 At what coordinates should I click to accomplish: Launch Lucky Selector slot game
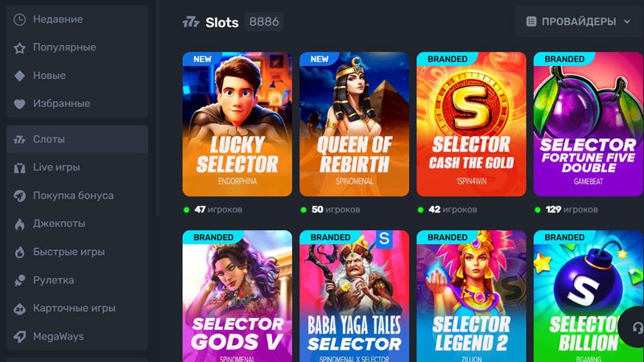point(237,125)
